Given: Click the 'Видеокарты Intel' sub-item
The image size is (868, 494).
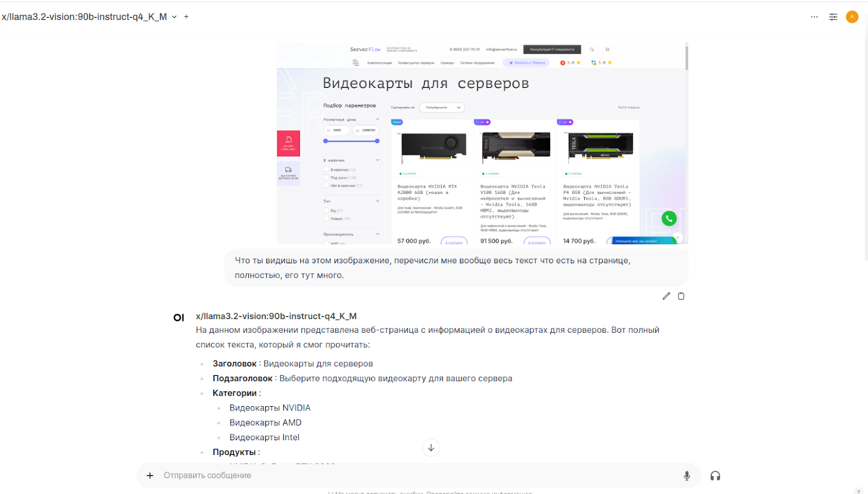Looking at the screenshot, I should 264,437.
